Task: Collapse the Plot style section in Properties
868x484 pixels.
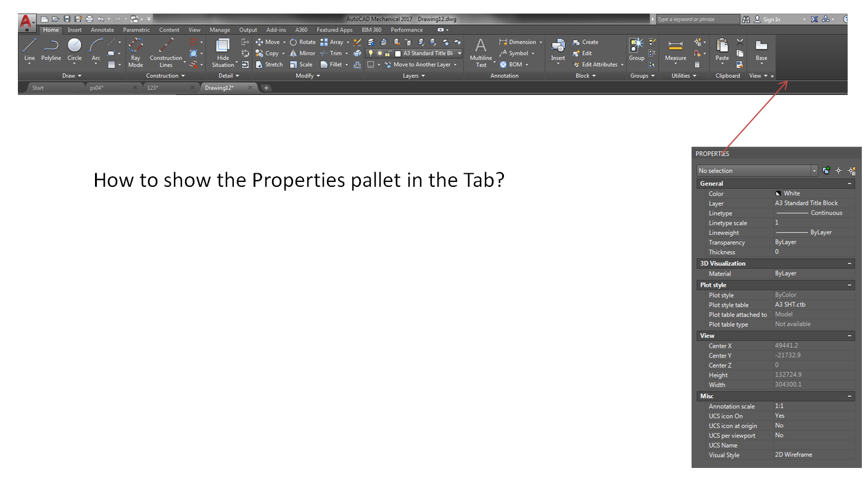Action: pyautogui.click(x=849, y=284)
